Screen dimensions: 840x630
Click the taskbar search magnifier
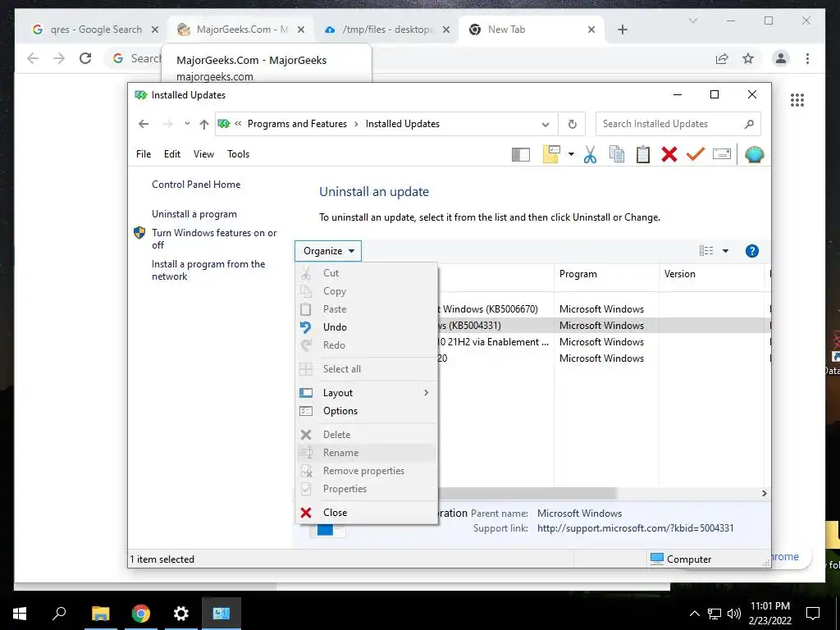pyautogui.click(x=59, y=614)
